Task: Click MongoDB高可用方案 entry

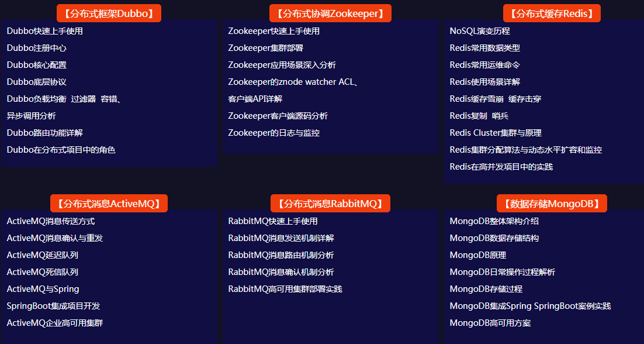Action: [x=490, y=323]
